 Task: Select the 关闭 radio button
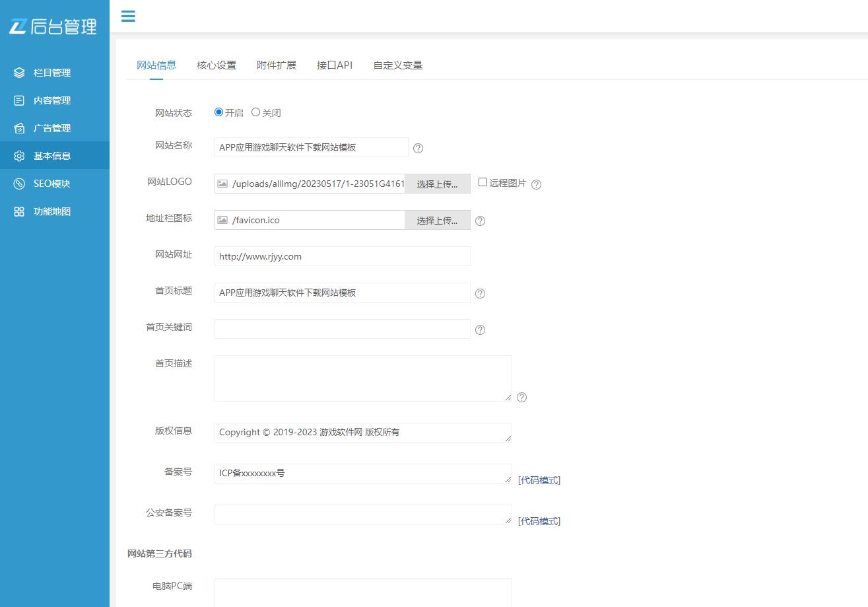(x=255, y=112)
